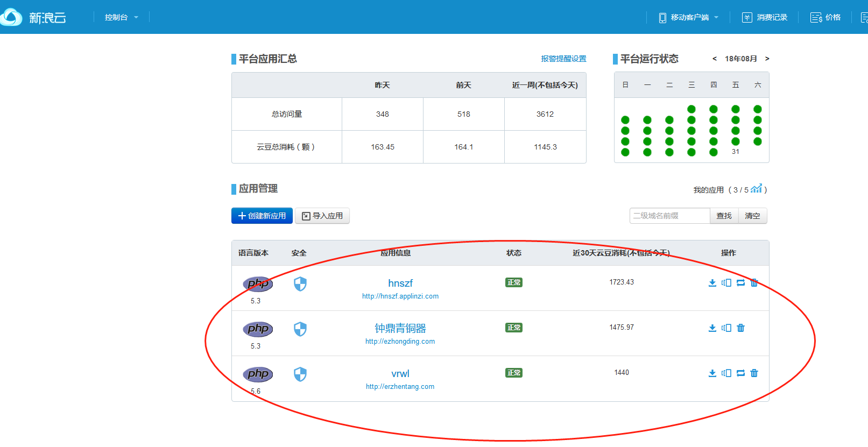The height and width of the screenshot is (447, 868).
Task: Click the 正常 status badge for hnszf
Action: (514, 282)
